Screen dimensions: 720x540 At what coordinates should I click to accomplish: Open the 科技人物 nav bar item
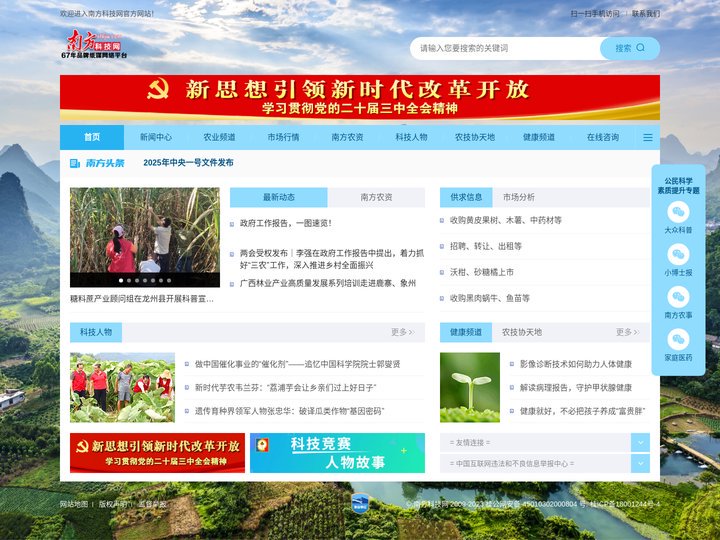click(x=411, y=137)
